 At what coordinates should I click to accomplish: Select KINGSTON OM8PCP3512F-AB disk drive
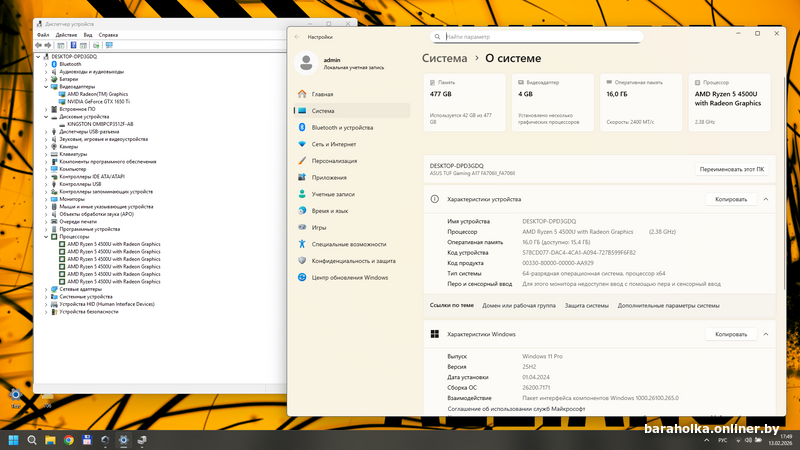100,124
